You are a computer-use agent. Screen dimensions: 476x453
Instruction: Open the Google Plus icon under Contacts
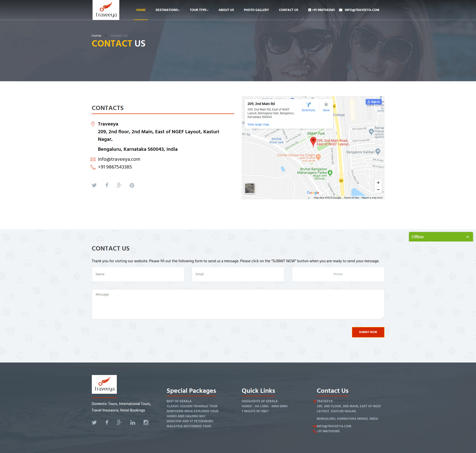[119, 185]
